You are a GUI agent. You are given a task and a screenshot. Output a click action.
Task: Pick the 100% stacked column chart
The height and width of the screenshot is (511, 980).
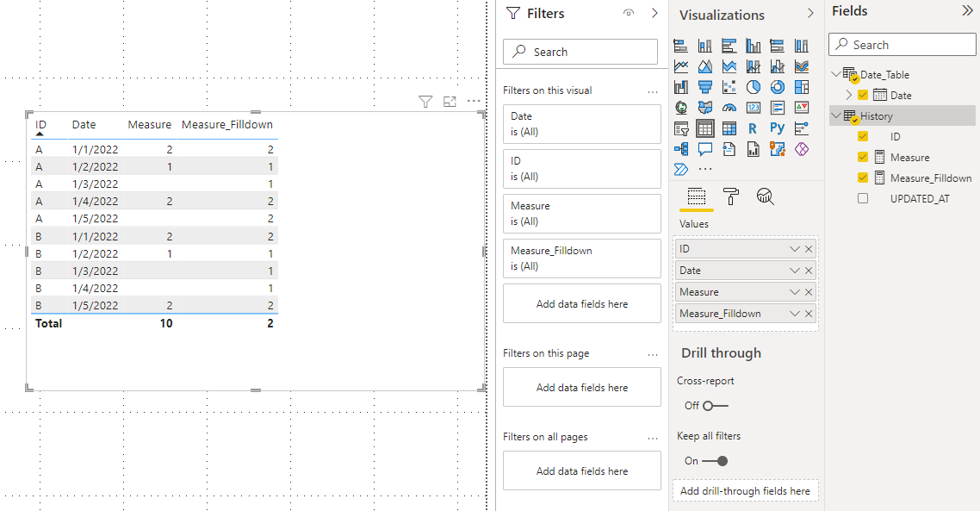coord(801,46)
